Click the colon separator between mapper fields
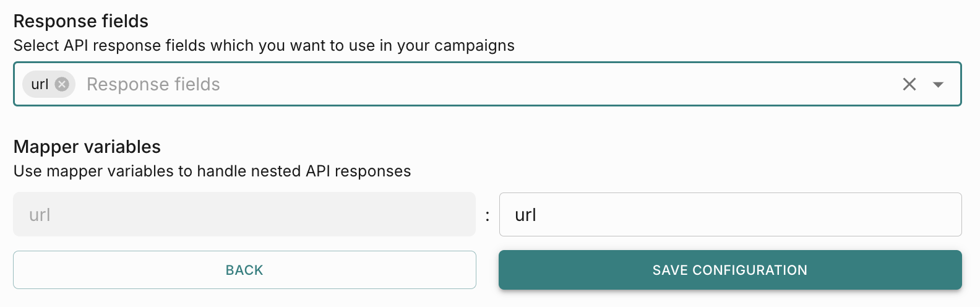 tap(488, 215)
